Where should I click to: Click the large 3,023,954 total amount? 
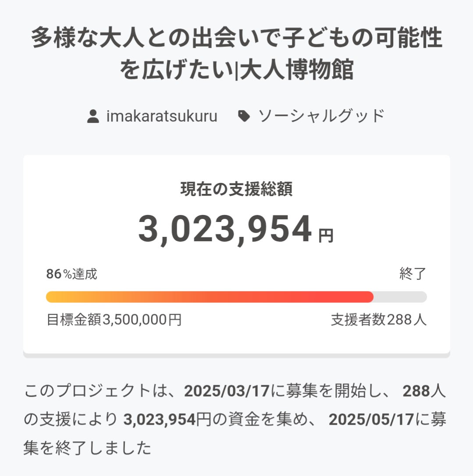225,229
